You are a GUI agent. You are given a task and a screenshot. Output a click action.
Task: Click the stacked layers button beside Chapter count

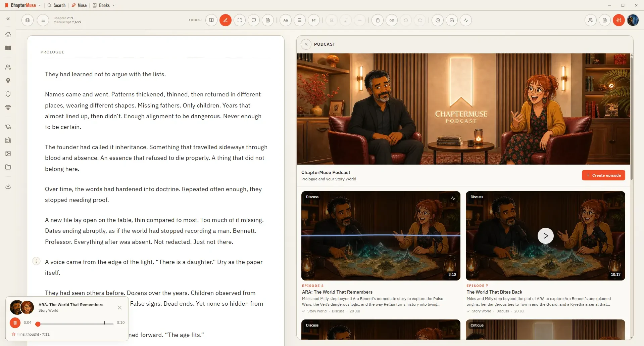(28, 20)
